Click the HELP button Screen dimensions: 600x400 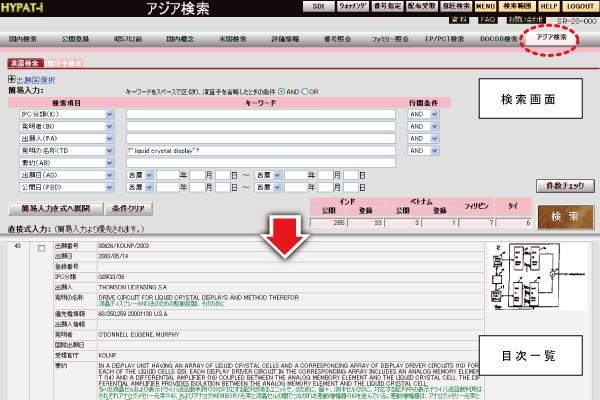coord(549,7)
